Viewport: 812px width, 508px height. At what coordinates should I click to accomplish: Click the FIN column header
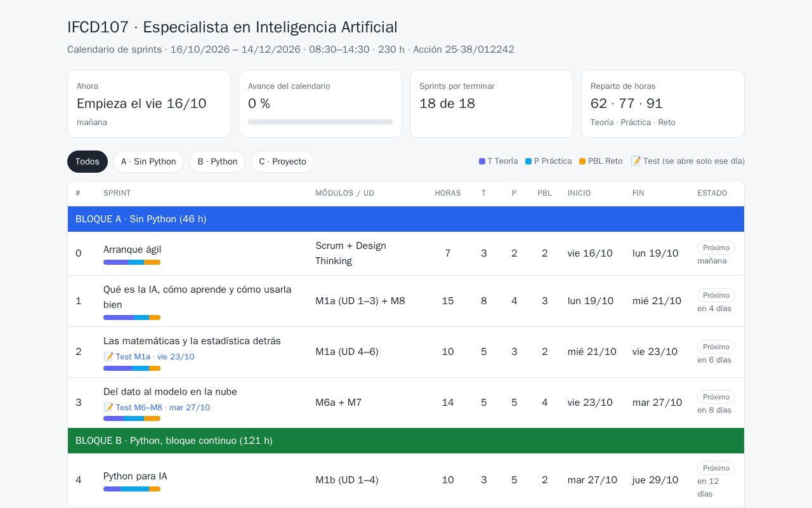coord(638,193)
